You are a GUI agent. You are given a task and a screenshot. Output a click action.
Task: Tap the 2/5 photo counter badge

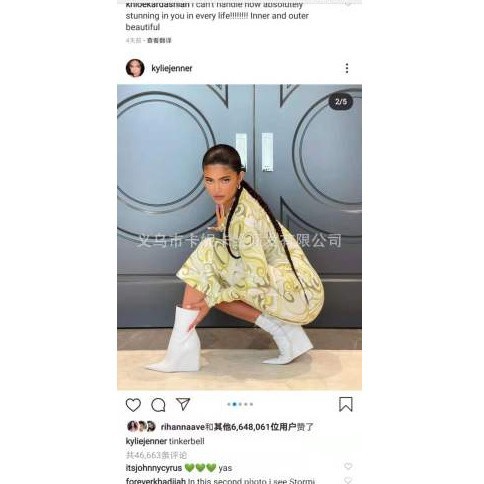pos(341,101)
